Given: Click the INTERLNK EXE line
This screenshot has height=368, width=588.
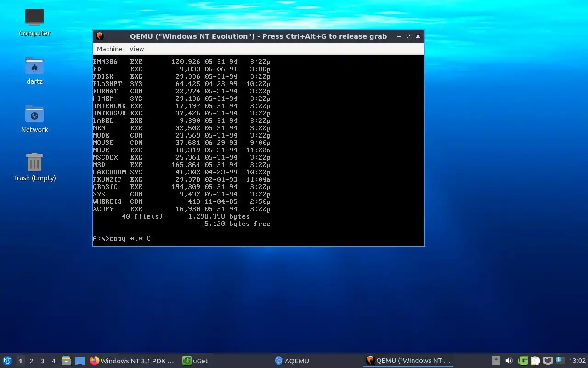Looking at the screenshot, I should tap(182, 106).
